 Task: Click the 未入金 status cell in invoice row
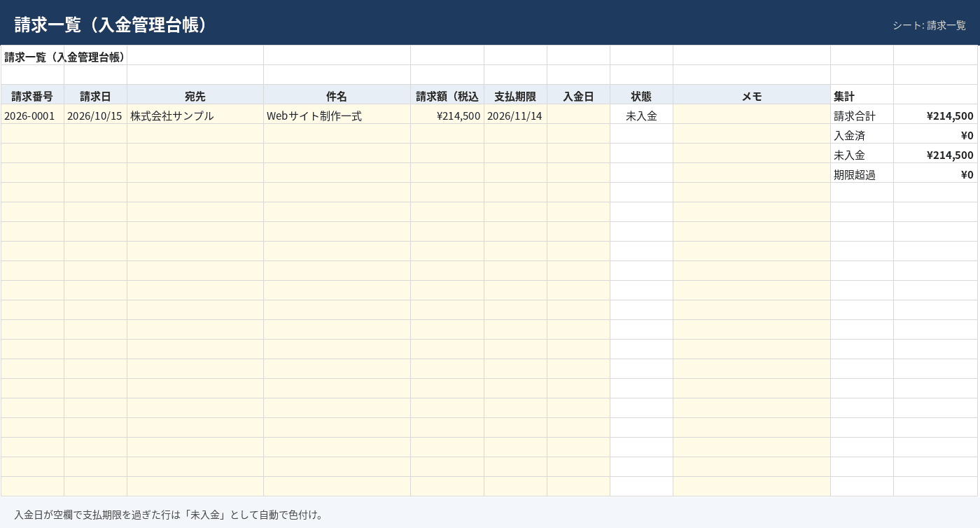click(641, 116)
